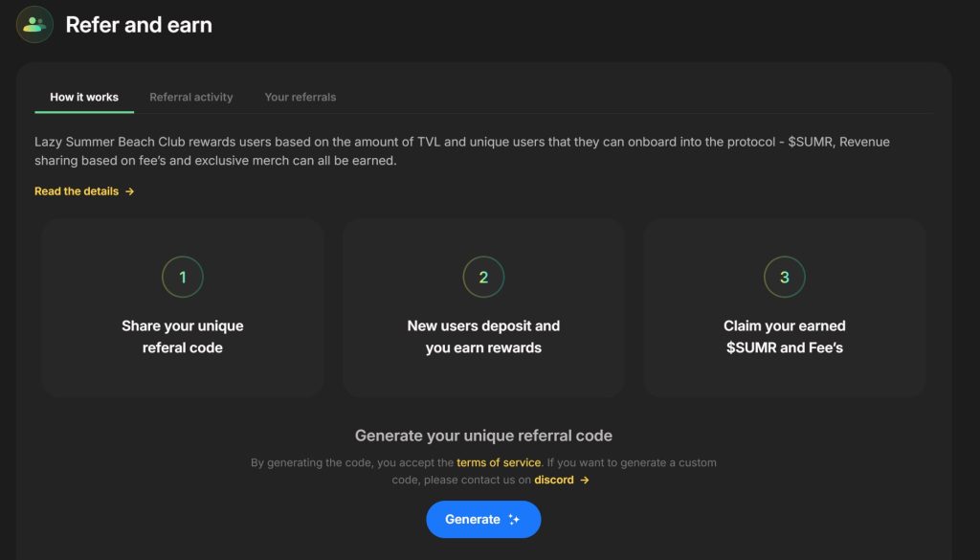Viewport: 980px width, 560px height.
Task: Click the Share your unique referal code text
Action: [x=183, y=337]
